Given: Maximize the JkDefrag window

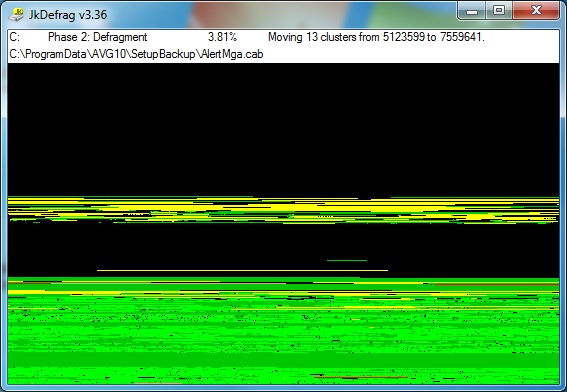Looking at the screenshot, I should coord(499,10).
